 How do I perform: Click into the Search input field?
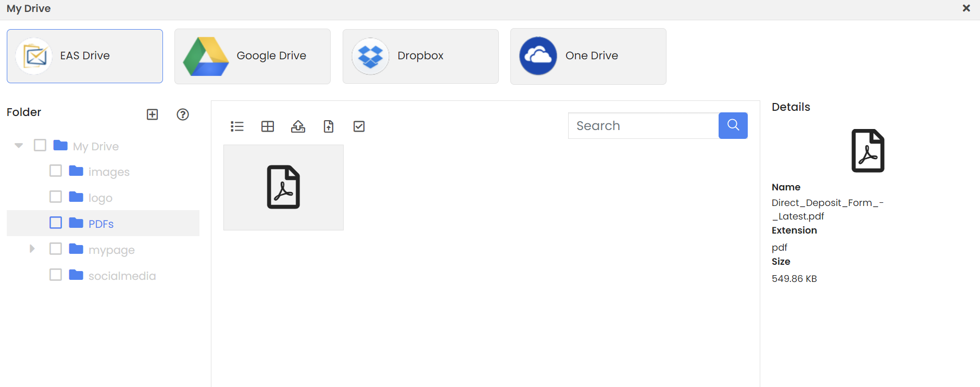click(643, 125)
